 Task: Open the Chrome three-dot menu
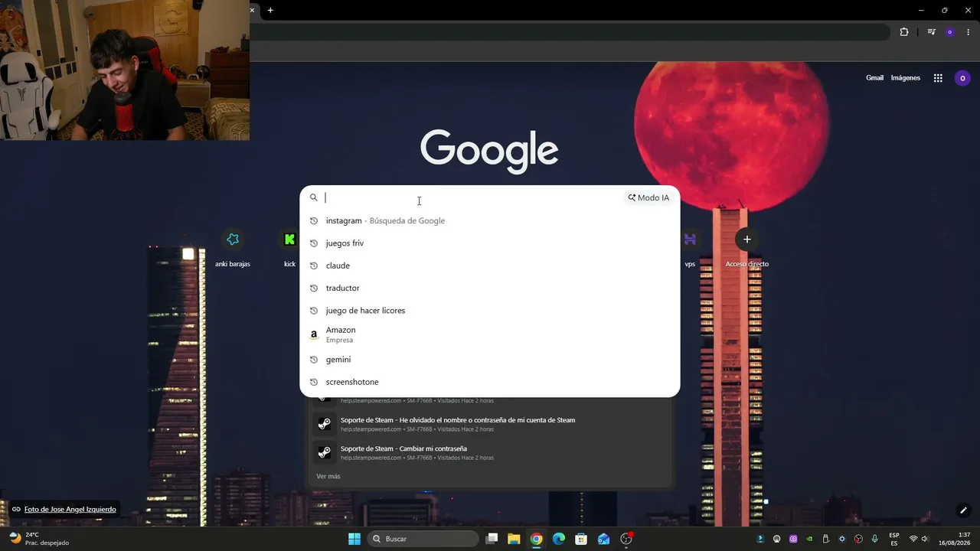point(969,32)
